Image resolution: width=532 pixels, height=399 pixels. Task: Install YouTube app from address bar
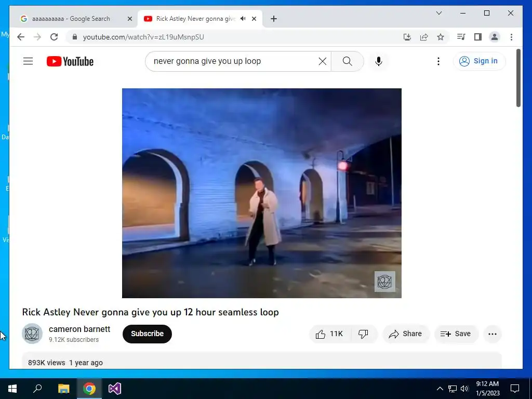pos(407,37)
